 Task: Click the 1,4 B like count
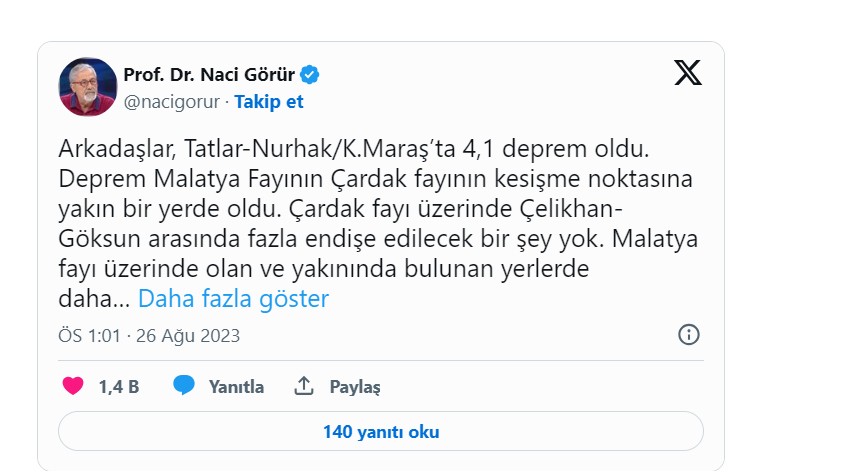tap(118, 387)
